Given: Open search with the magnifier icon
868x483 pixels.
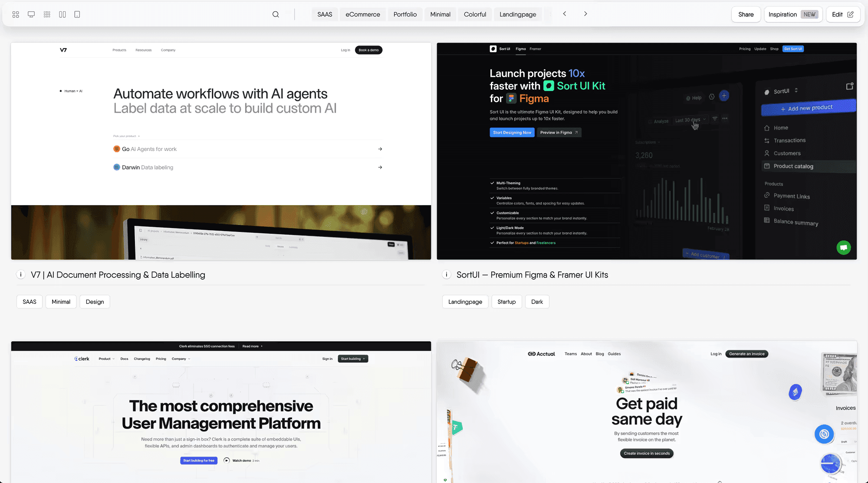Looking at the screenshot, I should click(276, 14).
